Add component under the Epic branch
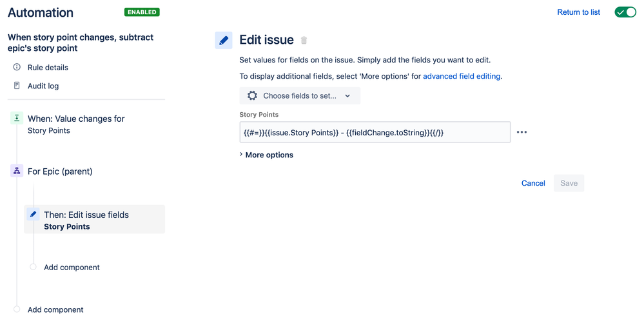The image size is (644, 332). click(72, 267)
